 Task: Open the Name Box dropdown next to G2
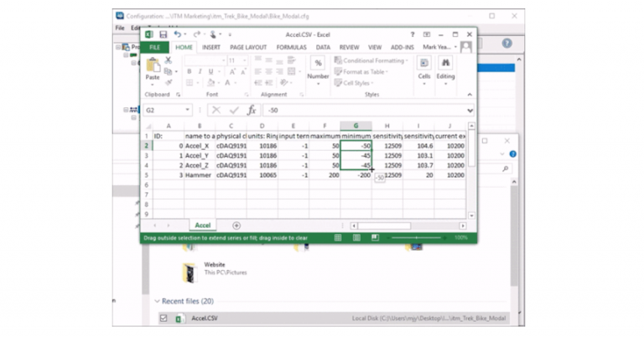click(187, 110)
